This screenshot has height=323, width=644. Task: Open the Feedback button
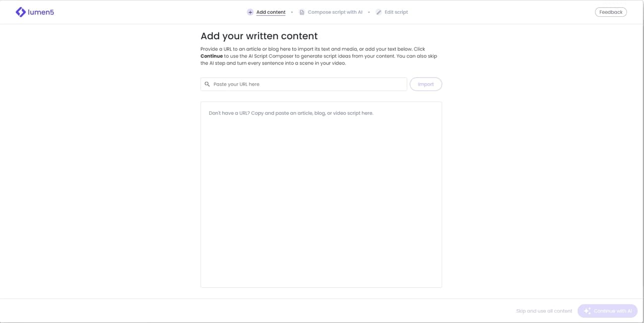610,12
